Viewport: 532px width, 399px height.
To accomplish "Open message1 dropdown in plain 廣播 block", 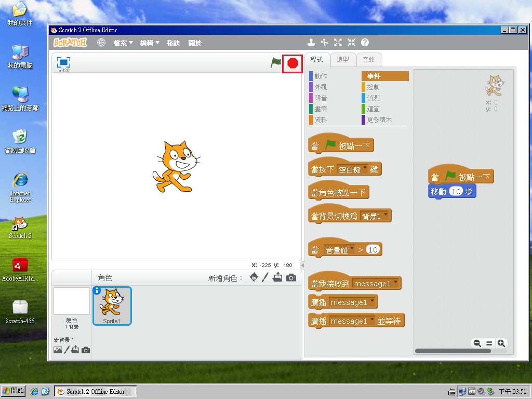I will tap(352, 302).
